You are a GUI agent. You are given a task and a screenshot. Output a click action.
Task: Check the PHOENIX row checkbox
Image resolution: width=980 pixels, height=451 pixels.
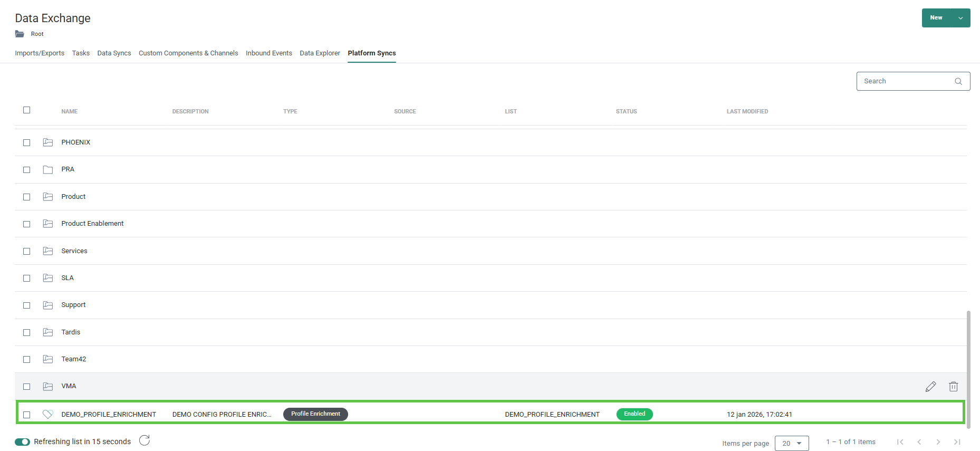(x=27, y=143)
